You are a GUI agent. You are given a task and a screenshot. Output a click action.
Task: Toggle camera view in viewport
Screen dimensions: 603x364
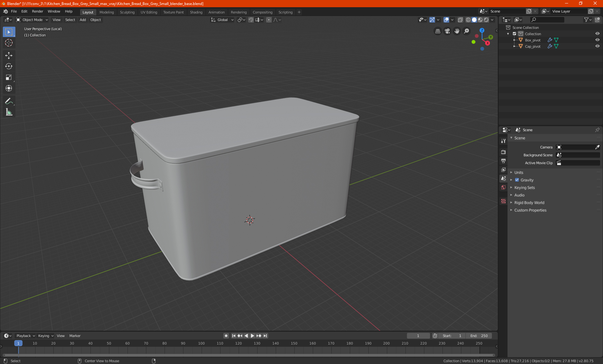pyautogui.click(x=447, y=31)
